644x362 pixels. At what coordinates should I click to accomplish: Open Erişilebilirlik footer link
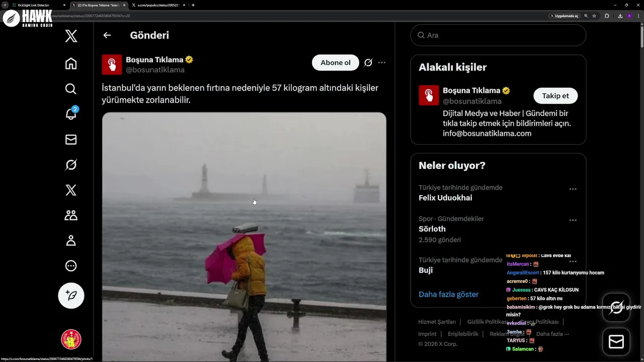coord(463,334)
